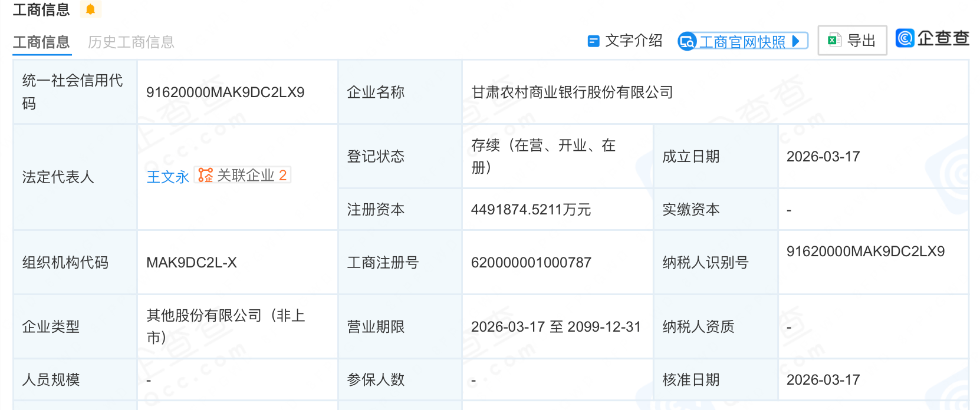The width and height of the screenshot is (980, 410).
Task: Click the 企查查 brand text
Action: tap(943, 38)
